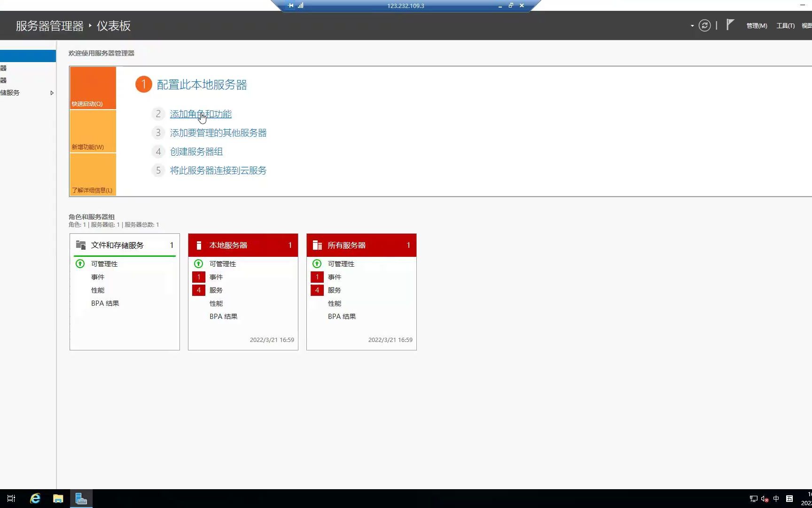Open the dropdown arrow next to refresh button
Screen dimensions: 812x508
pos(691,26)
